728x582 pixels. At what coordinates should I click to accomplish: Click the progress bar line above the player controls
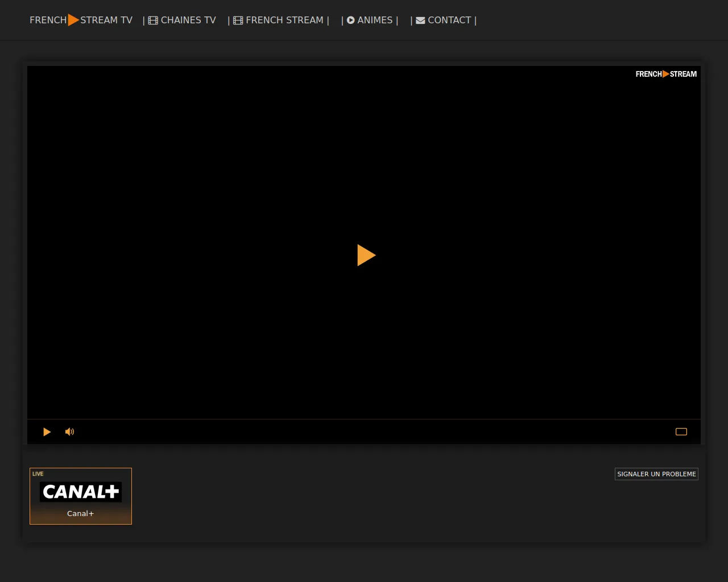(x=364, y=419)
